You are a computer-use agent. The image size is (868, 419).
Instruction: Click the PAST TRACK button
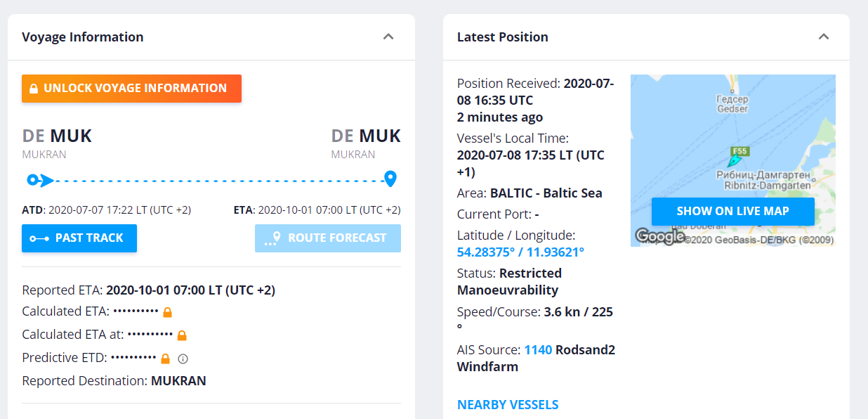79,238
